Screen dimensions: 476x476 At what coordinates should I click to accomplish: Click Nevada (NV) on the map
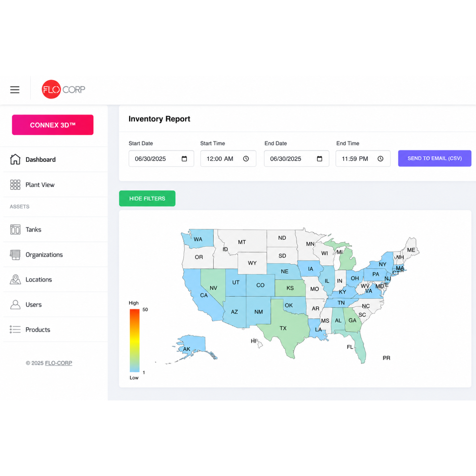pos(214,288)
